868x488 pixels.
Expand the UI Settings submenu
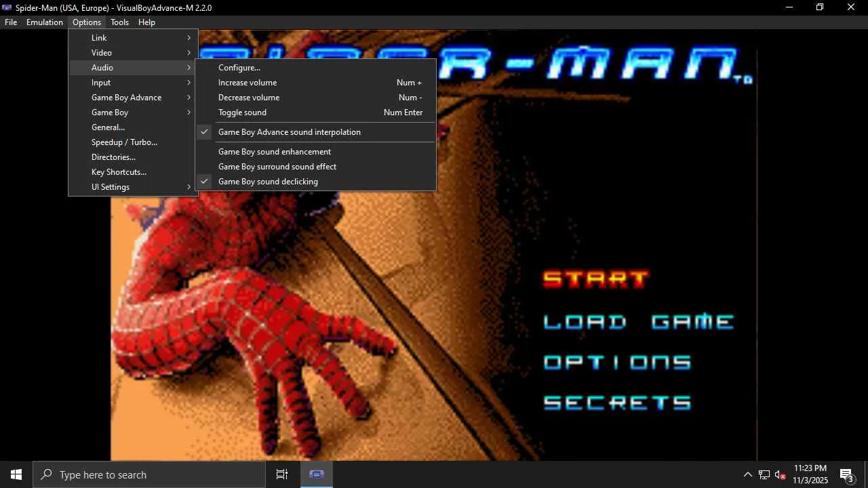133,187
